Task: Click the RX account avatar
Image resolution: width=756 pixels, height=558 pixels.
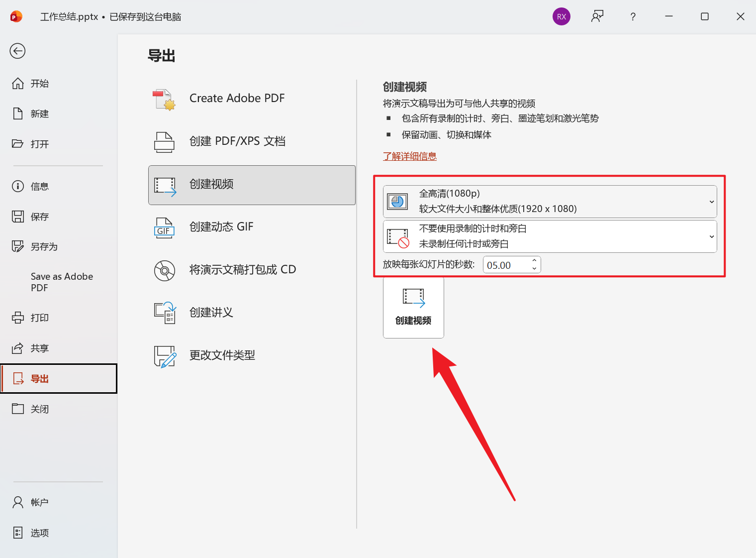Action: (x=562, y=16)
